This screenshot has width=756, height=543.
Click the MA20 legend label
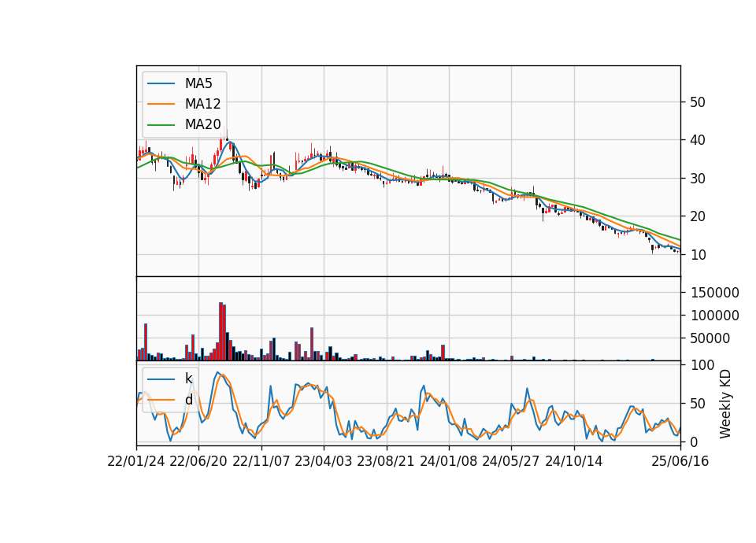[202, 124]
